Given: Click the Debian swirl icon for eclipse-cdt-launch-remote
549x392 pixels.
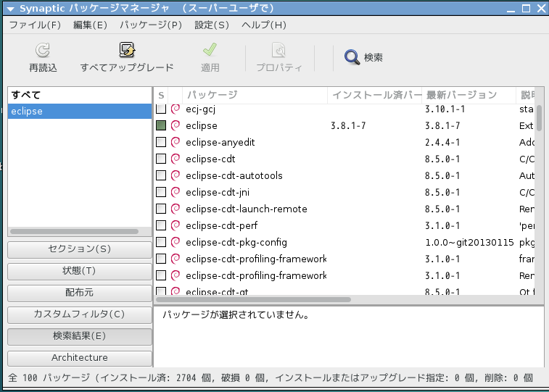Looking at the screenshot, I should tap(176, 209).
